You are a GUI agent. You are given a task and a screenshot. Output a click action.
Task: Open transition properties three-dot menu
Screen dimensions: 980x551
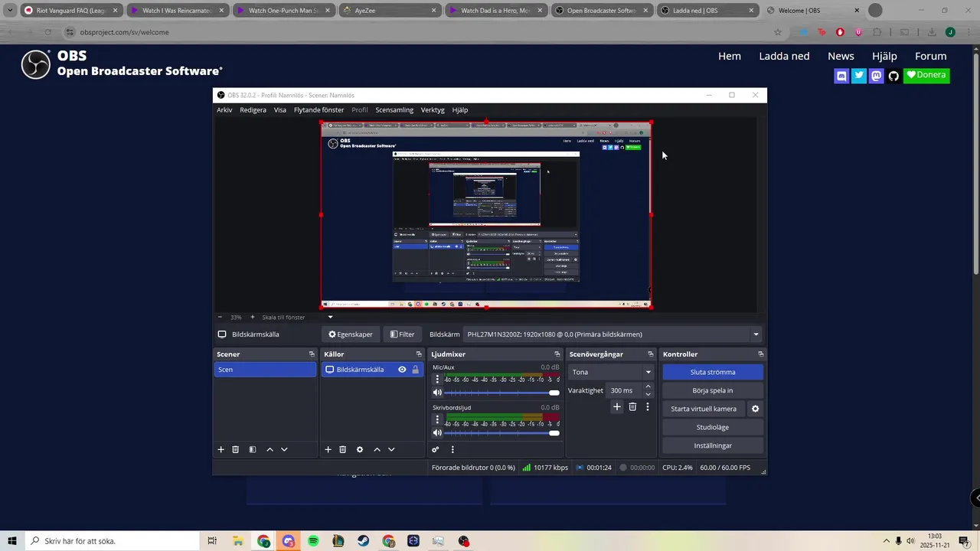(x=648, y=407)
